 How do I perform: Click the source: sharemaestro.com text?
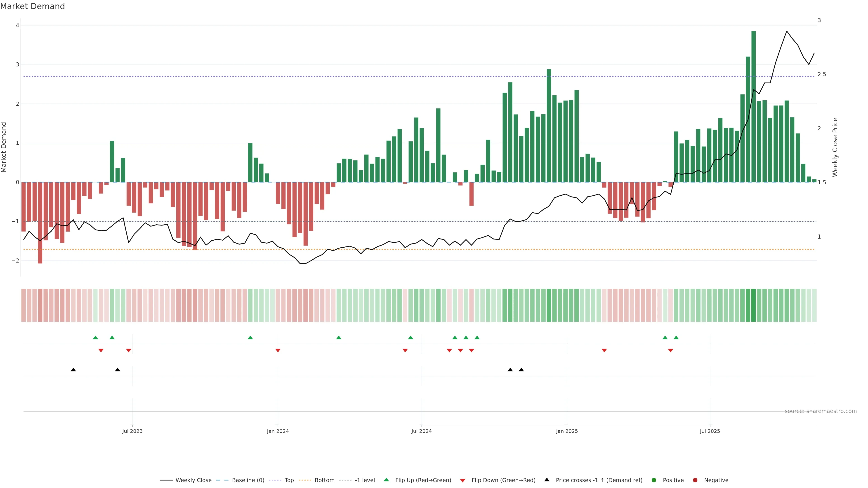pyautogui.click(x=821, y=411)
